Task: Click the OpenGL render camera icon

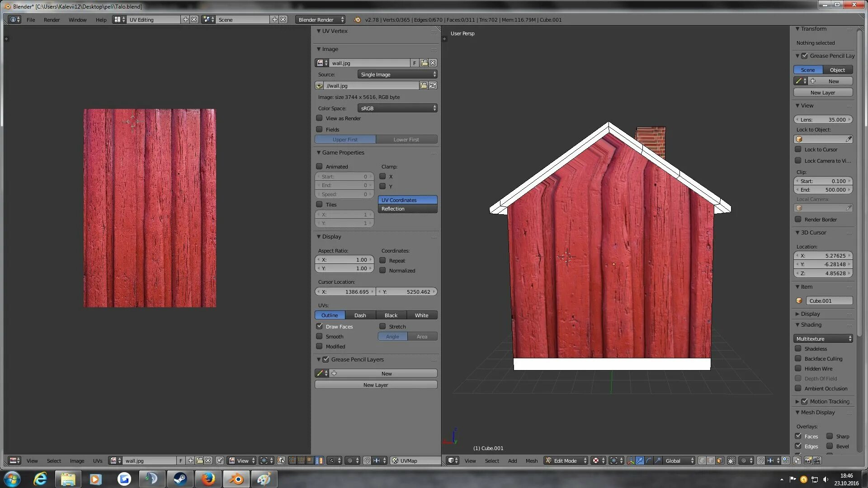Action: click(x=807, y=460)
